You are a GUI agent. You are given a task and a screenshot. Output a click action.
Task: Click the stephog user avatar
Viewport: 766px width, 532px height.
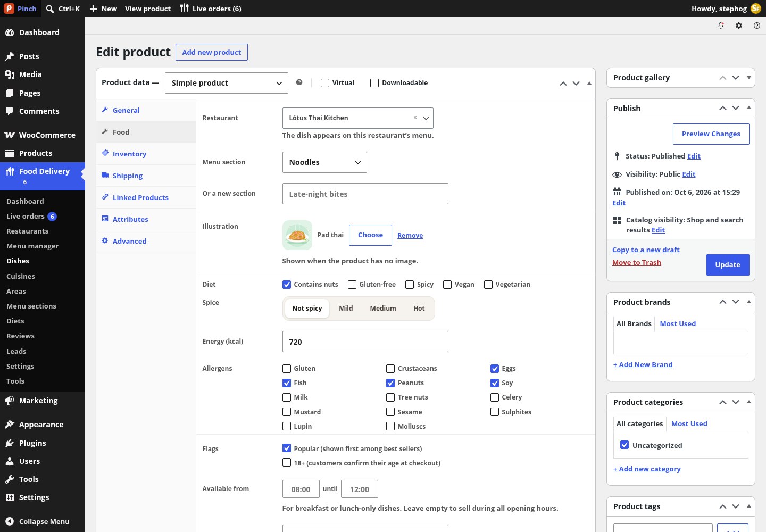click(x=756, y=9)
